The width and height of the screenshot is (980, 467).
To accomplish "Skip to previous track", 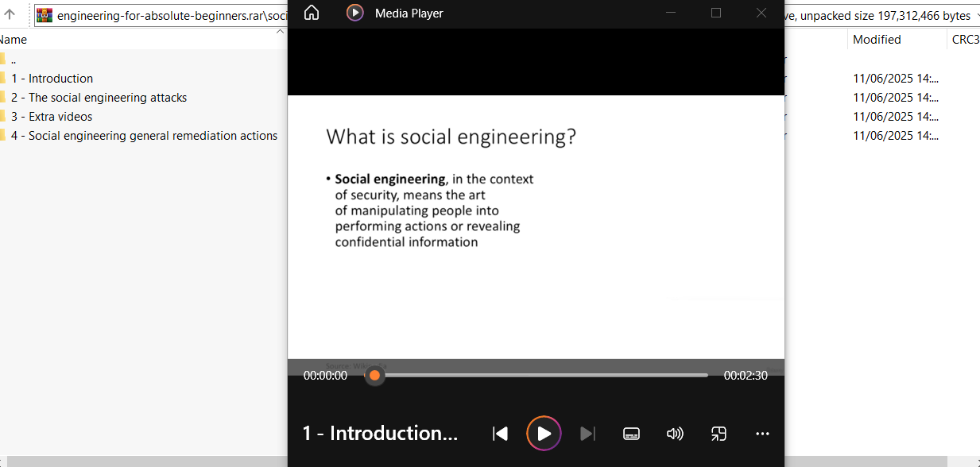I will [x=500, y=434].
